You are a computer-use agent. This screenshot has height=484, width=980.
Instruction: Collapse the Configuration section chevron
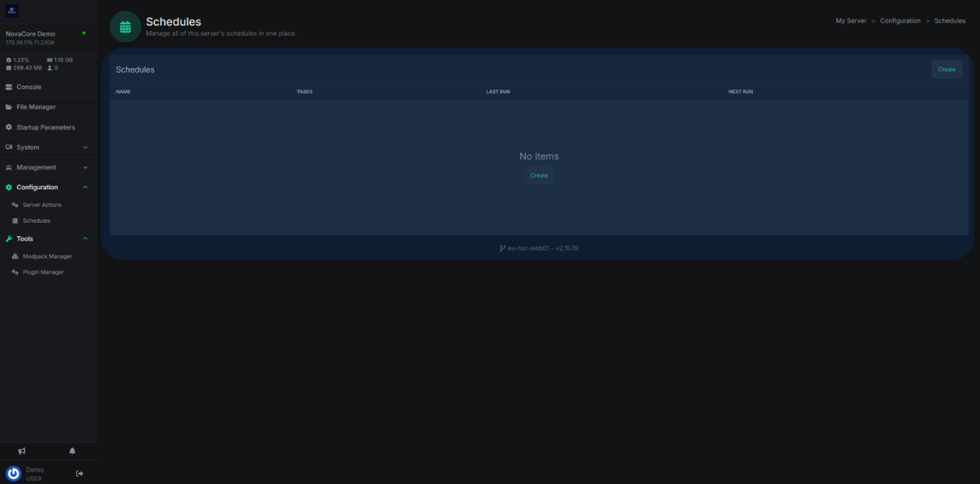(x=85, y=187)
